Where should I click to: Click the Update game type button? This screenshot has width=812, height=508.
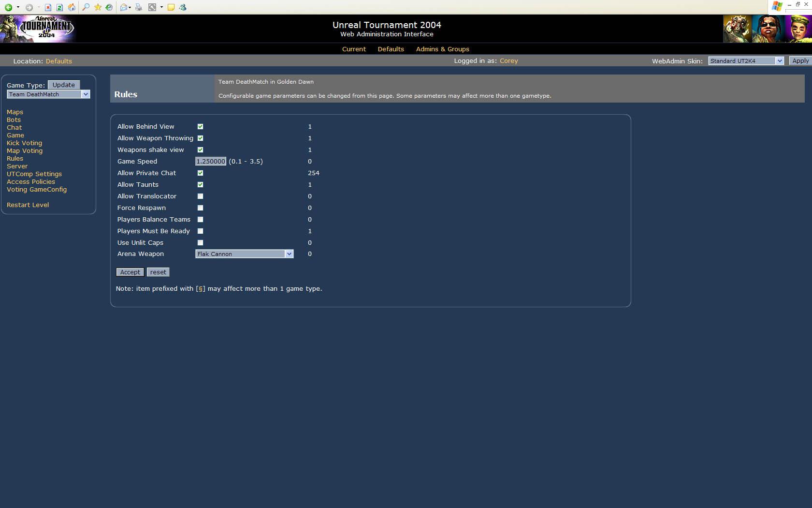[64, 85]
